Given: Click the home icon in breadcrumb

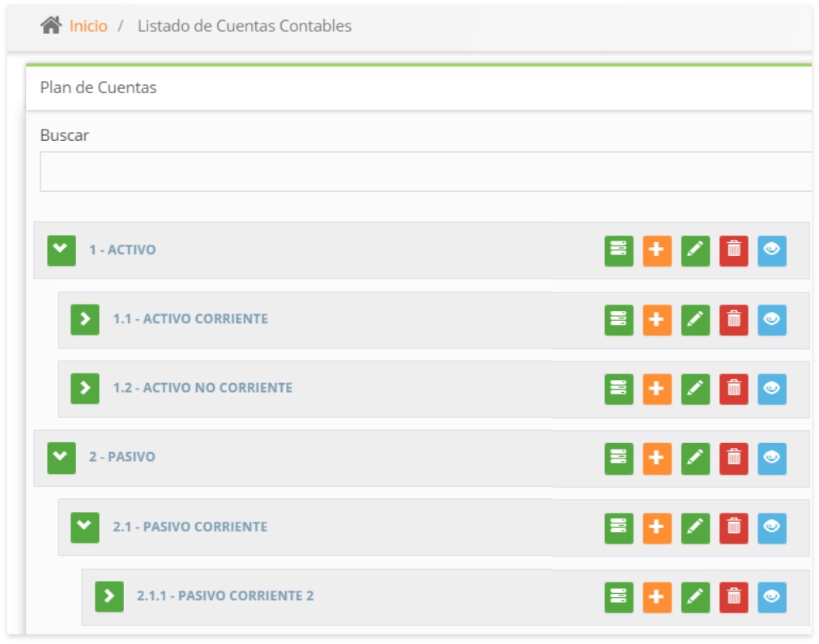Looking at the screenshot, I should [x=51, y=25].
